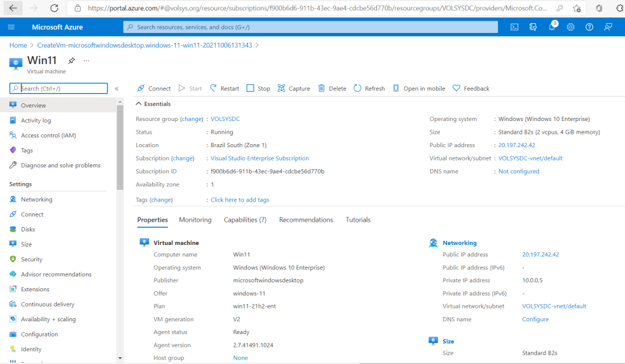Stop the virtual machine
The height and width of the screenshot is (364, 625).
(x=258, y=89)
